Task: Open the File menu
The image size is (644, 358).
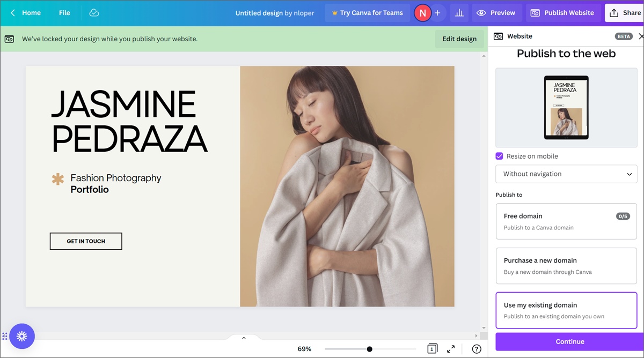Action: pyautogui.click(x=64, y=12)
